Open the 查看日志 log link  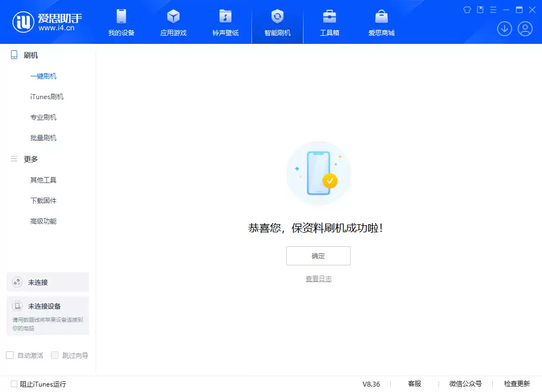pos(318,278)
